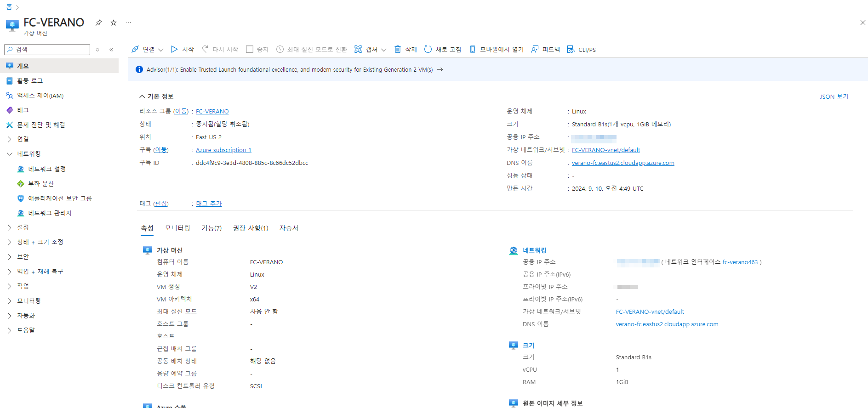The height and width of the screenshot is (408, 868).
Task: Open the 연결 connect dropdown
Action: (x=148, y=50)
